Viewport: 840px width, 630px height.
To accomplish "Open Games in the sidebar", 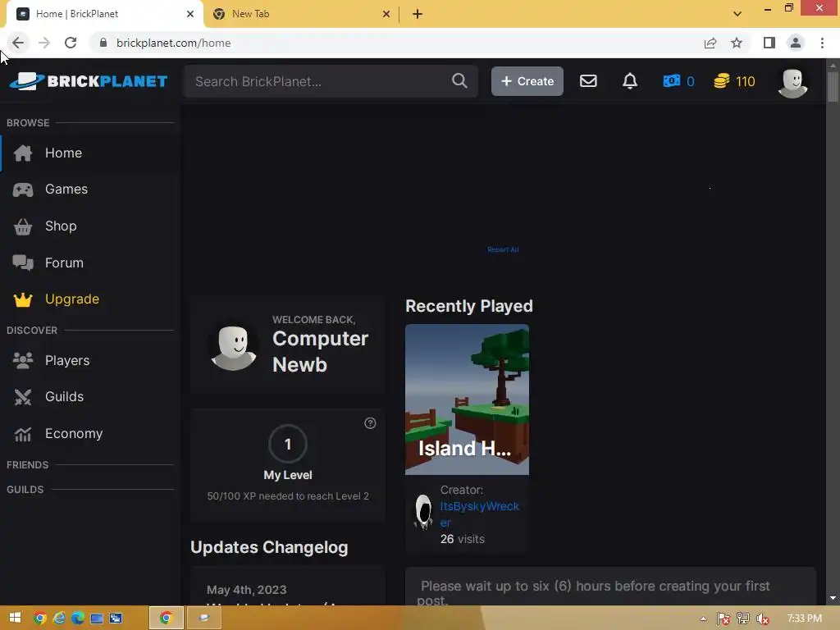I will coord(90,189).
